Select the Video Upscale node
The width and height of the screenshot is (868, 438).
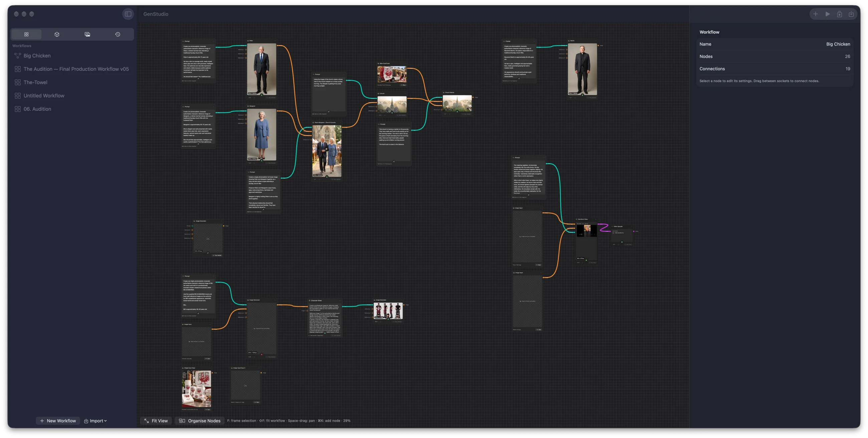(x=622, y=235)
